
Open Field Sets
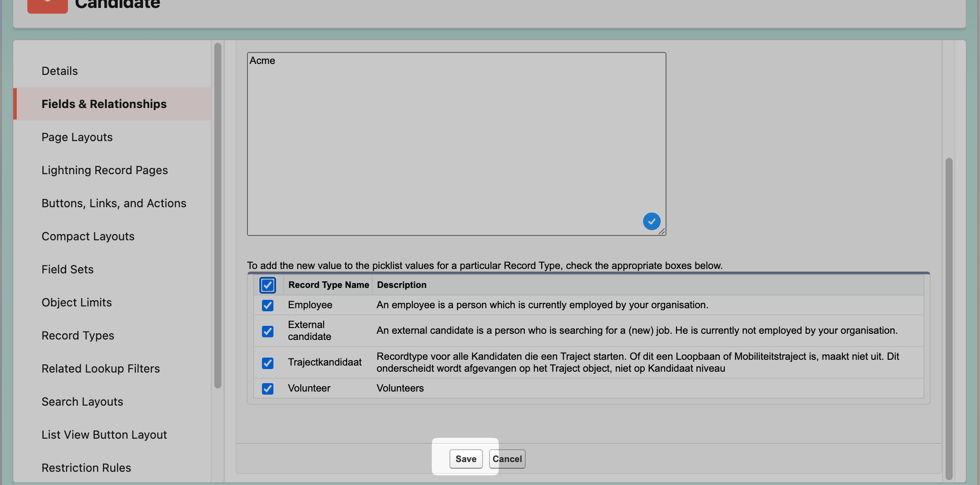point(67,269)
